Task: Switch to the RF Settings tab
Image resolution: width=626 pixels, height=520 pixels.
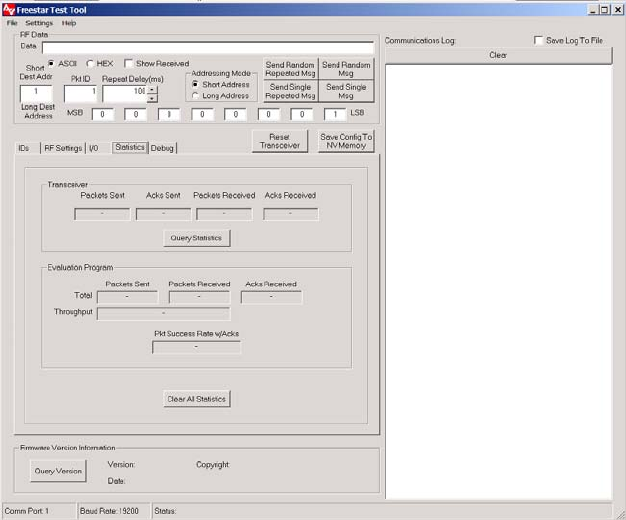Action: (63, 148)
